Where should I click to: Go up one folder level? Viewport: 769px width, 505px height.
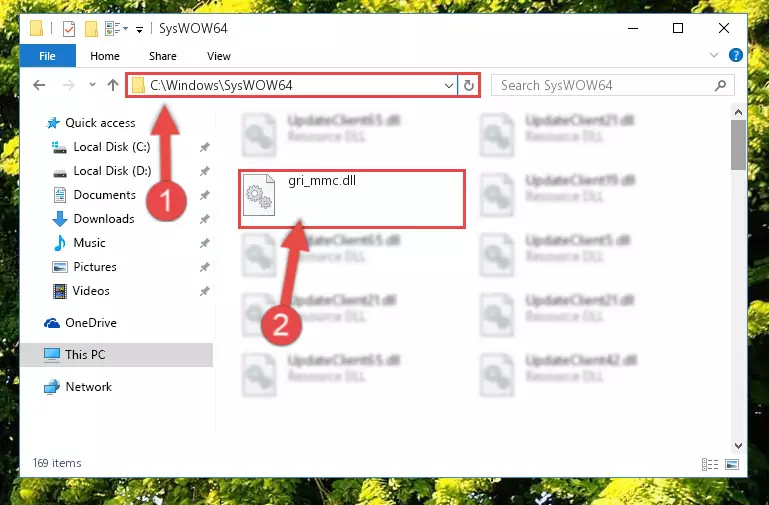point(113,85)
